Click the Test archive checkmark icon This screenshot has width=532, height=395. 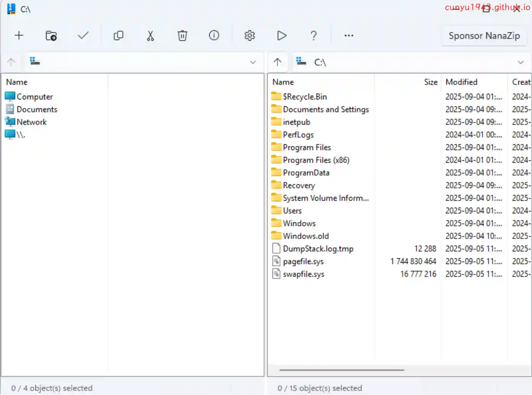[83, 35]
